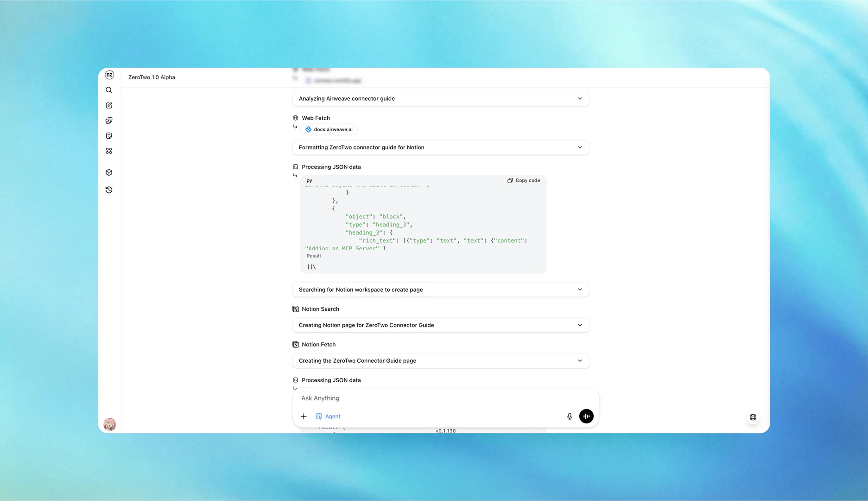Image resolution: width=868 pixels, height=501 pixels.
Task: Expand "Creating Notion page for ZeroTwo Connector Guide"
Action: pos(440,325)
